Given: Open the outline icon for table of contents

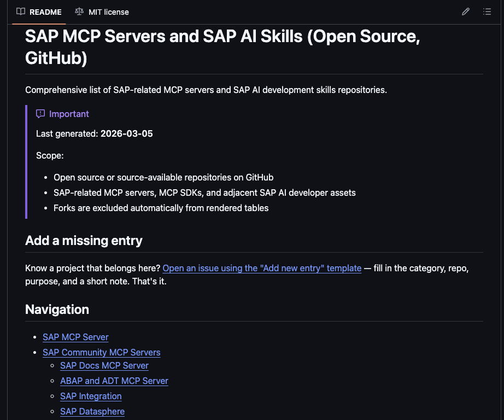Looking at the screenshot, I should click(487, 11).
